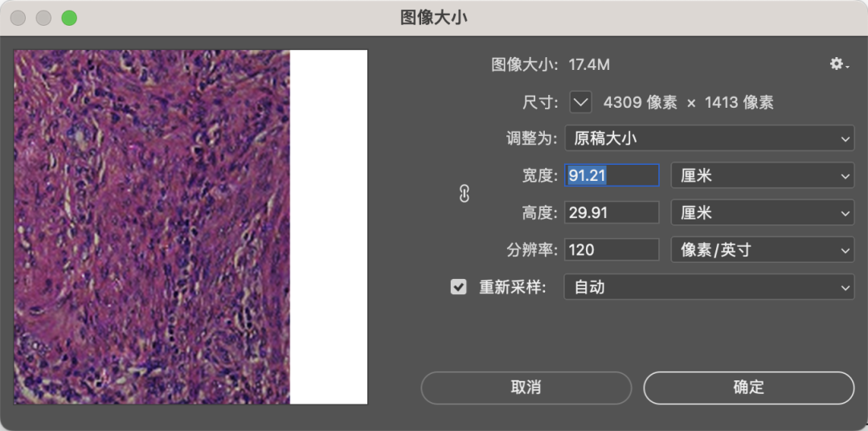Open the gear settings menu

(838, 64)
